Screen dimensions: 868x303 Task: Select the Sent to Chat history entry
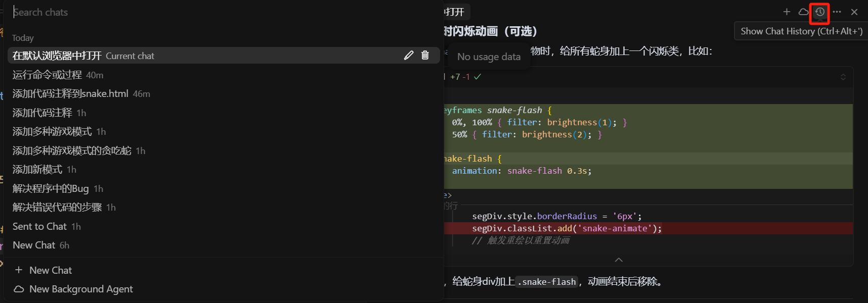click(39, 226)
